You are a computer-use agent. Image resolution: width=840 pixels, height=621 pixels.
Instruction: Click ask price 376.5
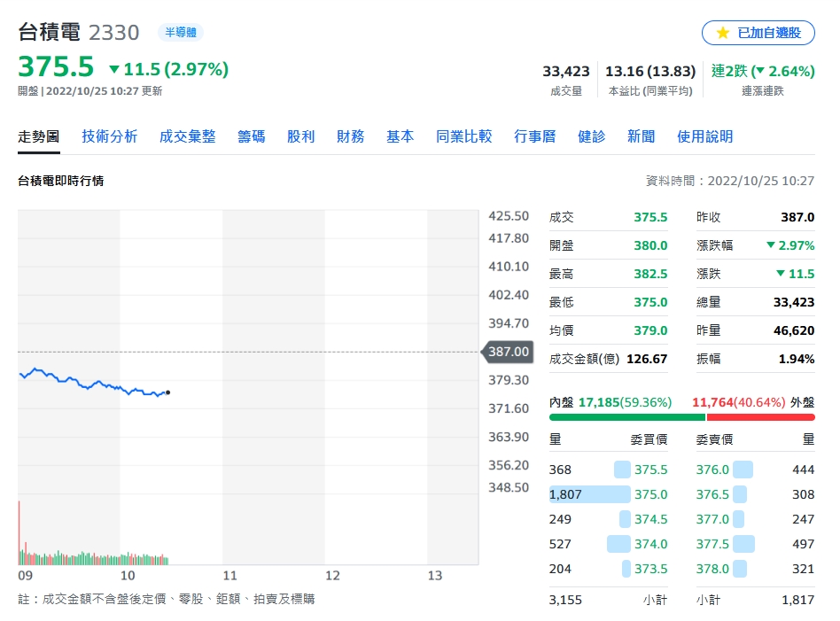pos(712,494)
